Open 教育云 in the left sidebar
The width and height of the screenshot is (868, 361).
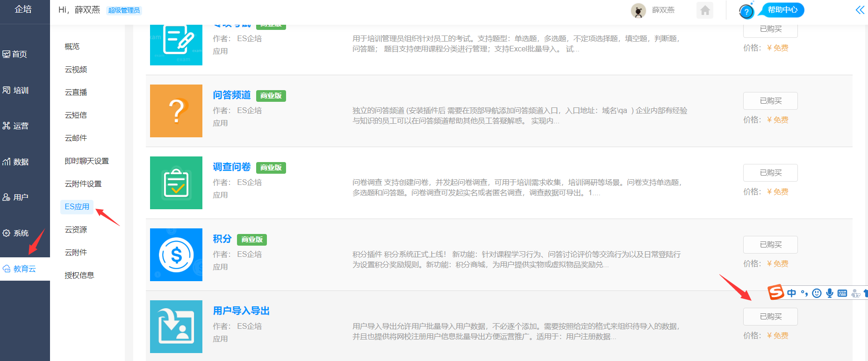pyautogui.click(x=25, y=269)
